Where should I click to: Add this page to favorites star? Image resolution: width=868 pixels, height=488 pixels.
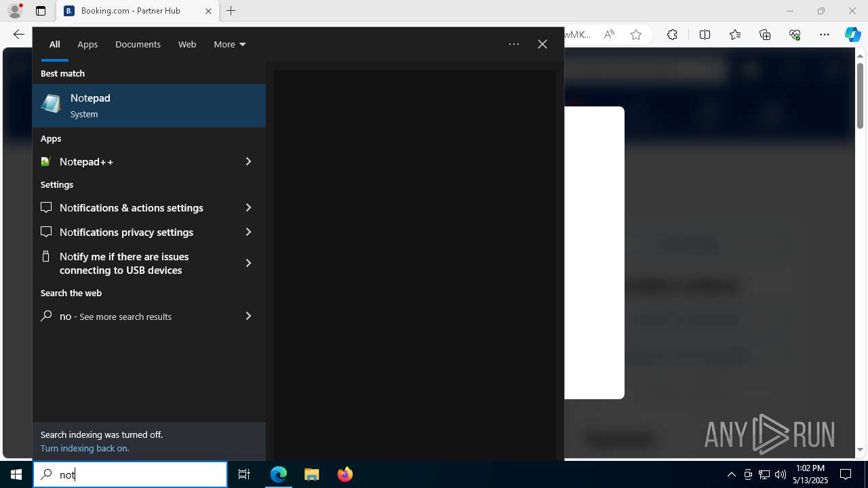coord(636,35)
